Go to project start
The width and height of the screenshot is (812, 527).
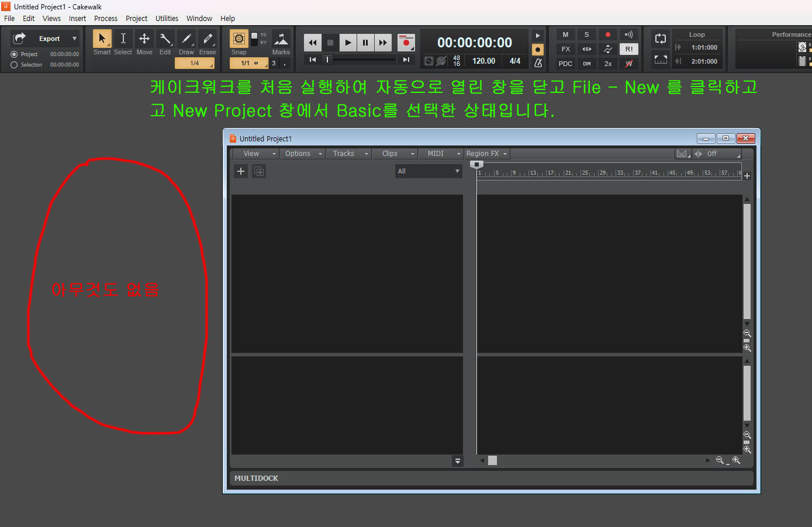point(313,60)
